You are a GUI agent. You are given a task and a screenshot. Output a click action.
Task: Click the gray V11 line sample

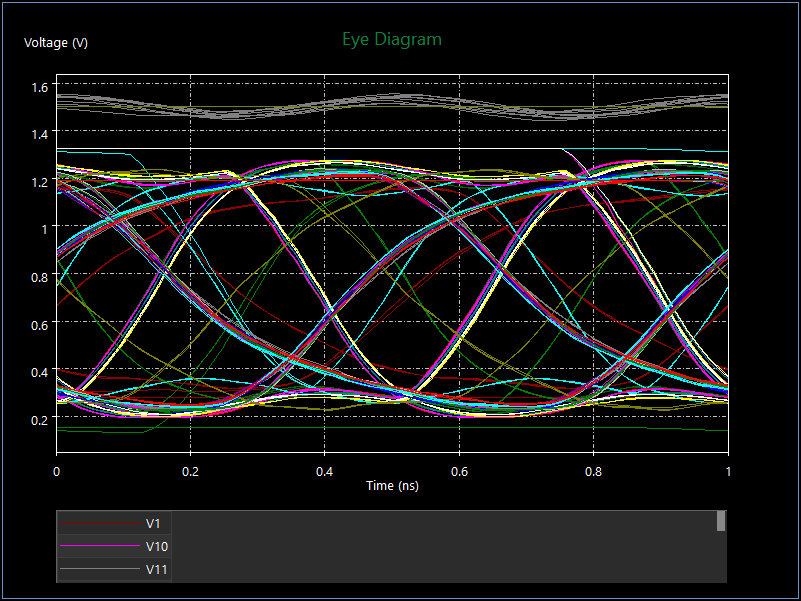pos(100,569)
